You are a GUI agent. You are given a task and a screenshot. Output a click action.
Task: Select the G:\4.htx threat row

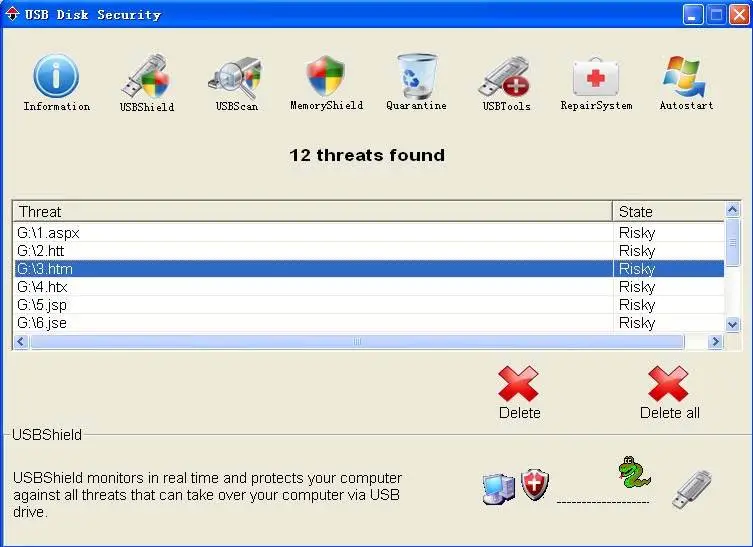coord(369,287)
